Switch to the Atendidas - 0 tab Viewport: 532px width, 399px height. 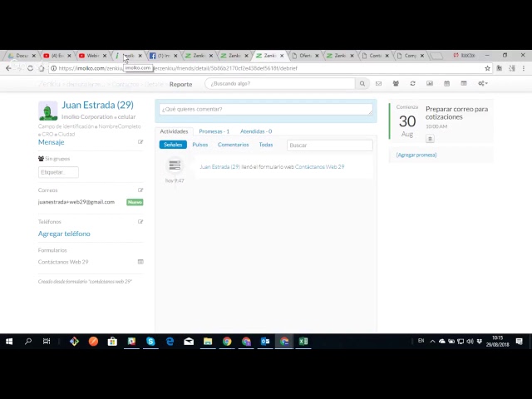coord(256,131)
